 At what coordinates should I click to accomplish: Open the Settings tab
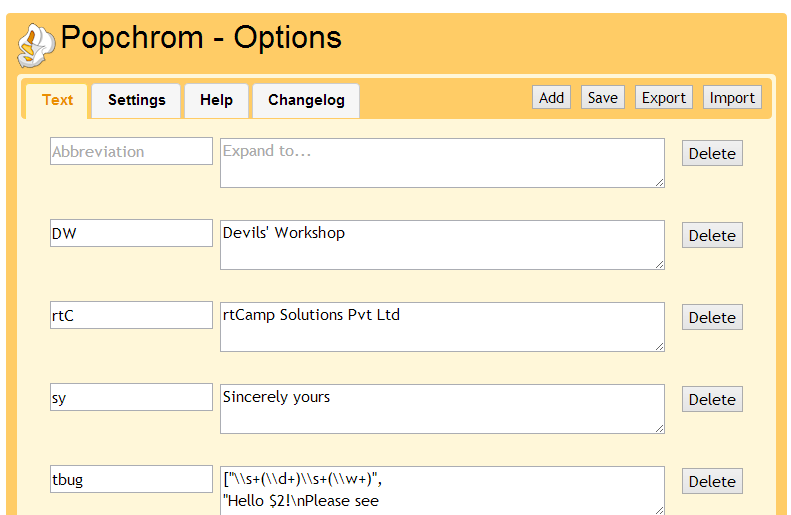pyautogui.click(x=136, y=100)
